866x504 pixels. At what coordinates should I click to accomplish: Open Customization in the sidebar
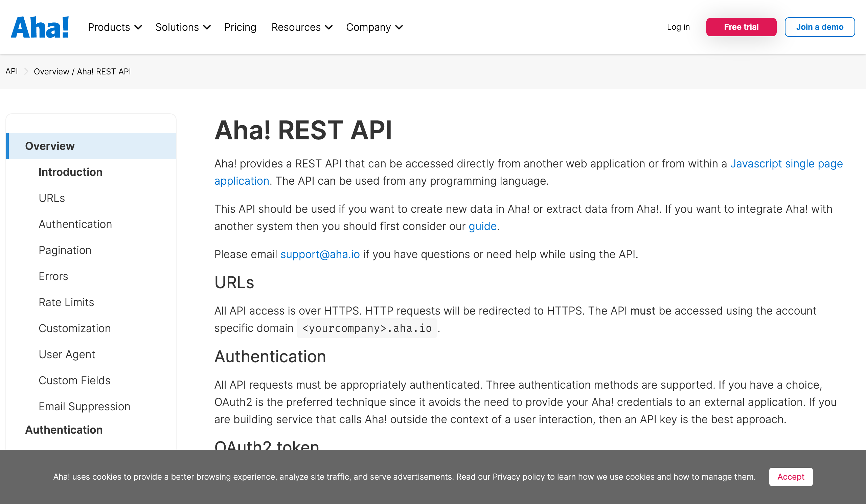pos(74,328)
